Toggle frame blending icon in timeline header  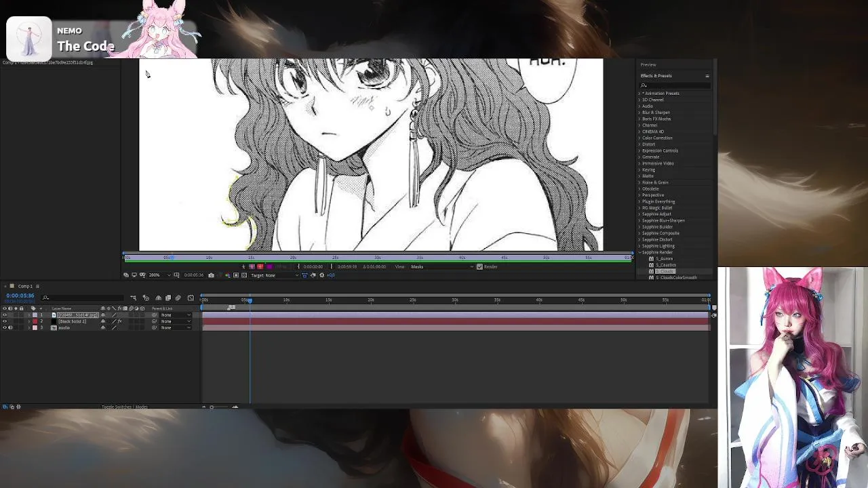(168, 298)
